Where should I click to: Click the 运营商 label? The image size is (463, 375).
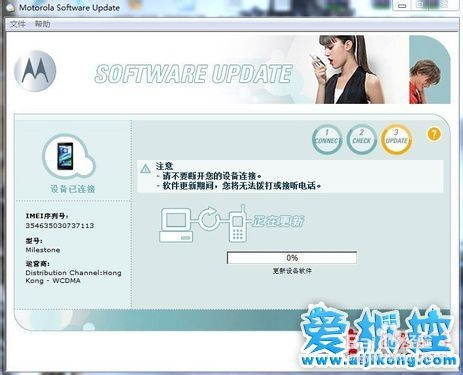click(38, 264)
